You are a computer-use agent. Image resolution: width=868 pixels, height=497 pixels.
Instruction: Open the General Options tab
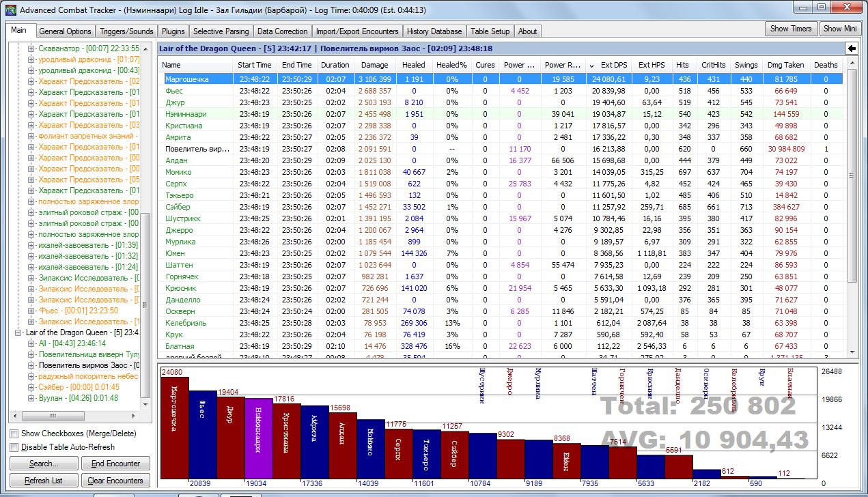click(x=65, y=31)
